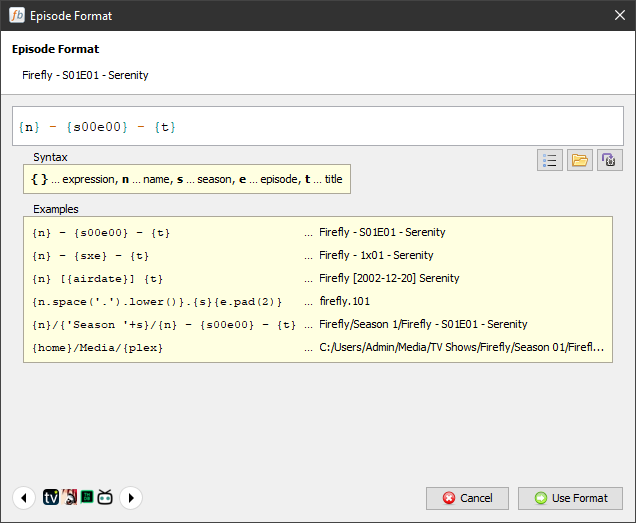Select the green TheMovieDB mode icon

pyautogui.click(x=87, y=497)
